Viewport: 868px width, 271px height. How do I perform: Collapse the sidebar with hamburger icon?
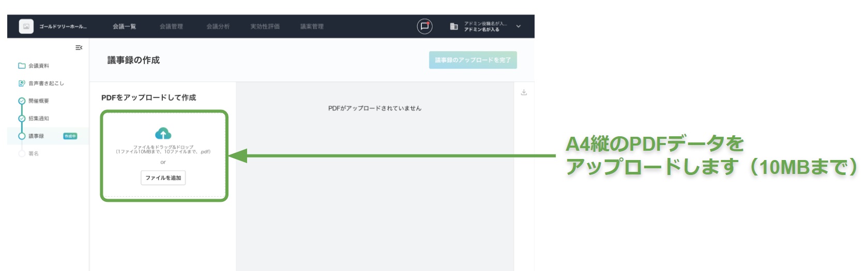[79, 47]
